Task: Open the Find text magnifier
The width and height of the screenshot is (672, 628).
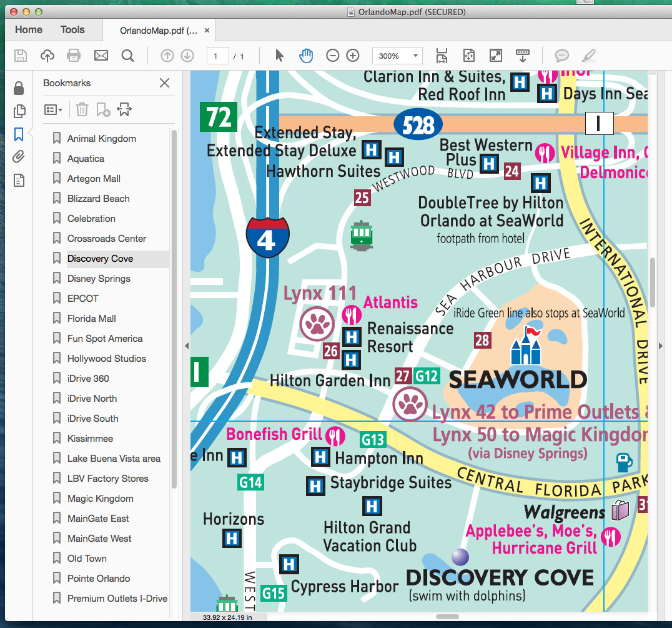Action: click(x=127, y=56)
